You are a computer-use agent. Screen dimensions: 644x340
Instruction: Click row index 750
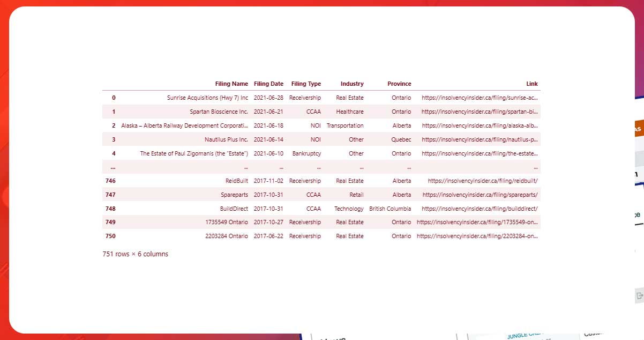[110, 236]
